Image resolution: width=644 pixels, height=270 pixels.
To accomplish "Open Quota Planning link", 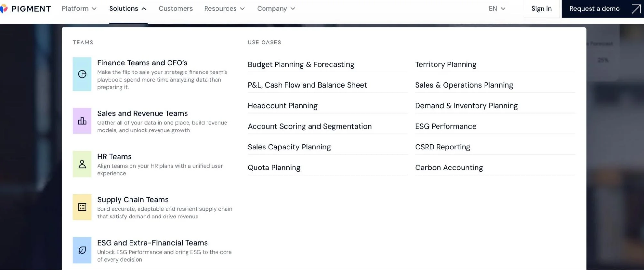I will click(274, 168).
